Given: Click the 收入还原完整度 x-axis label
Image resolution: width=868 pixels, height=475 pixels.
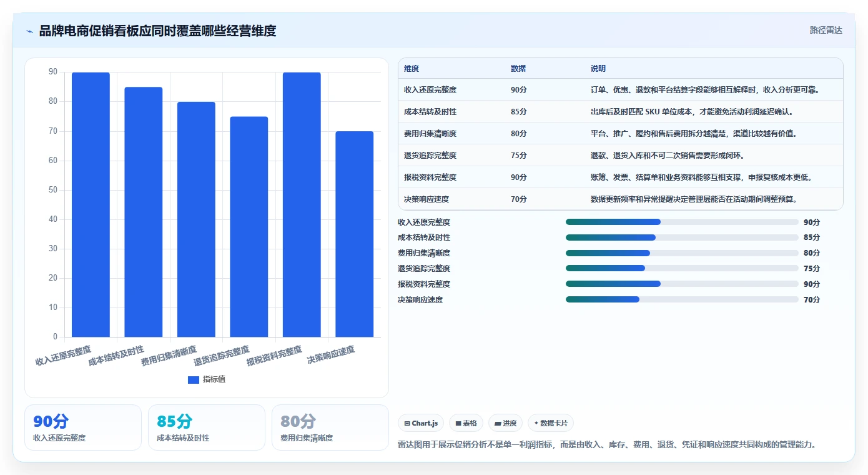Looking at the screenshot, I should [x=63, y=356].
